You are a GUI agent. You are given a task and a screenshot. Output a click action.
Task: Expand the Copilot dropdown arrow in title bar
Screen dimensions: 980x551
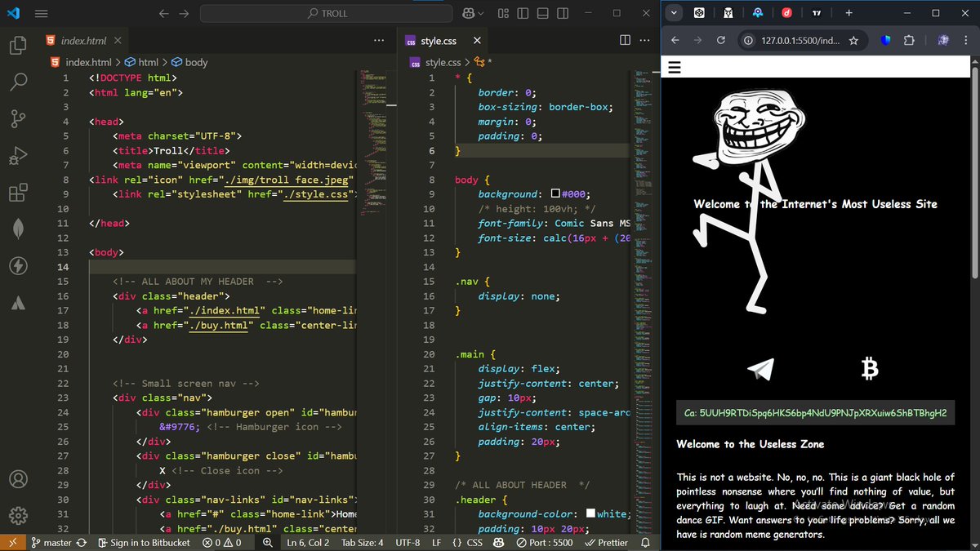(481, 13)
